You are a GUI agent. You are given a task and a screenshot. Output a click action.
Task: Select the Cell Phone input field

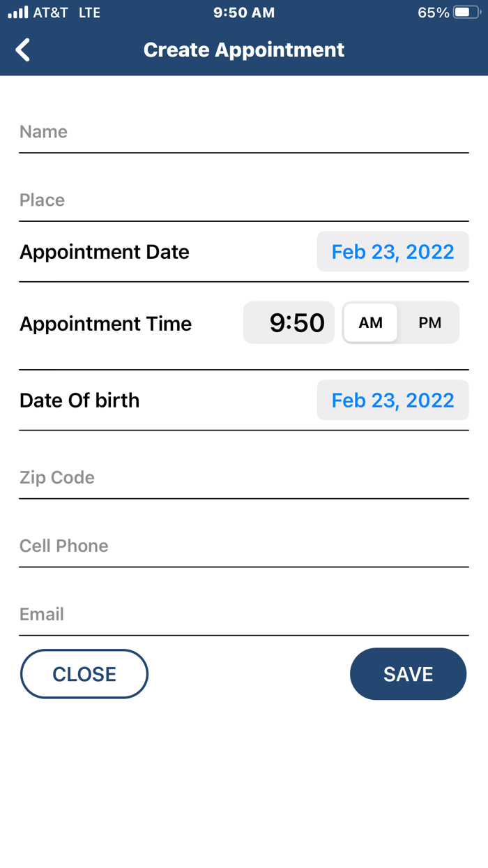point(244,546)
